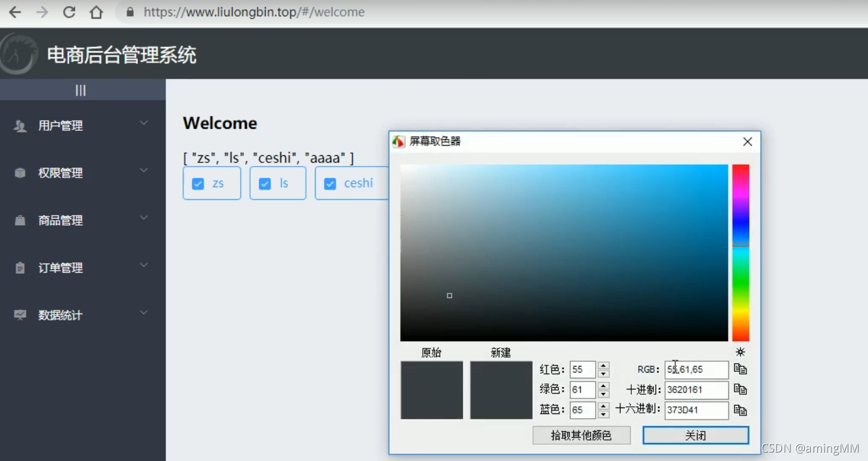
Task: Click the RGB value text field
Action: coord(696,370)
